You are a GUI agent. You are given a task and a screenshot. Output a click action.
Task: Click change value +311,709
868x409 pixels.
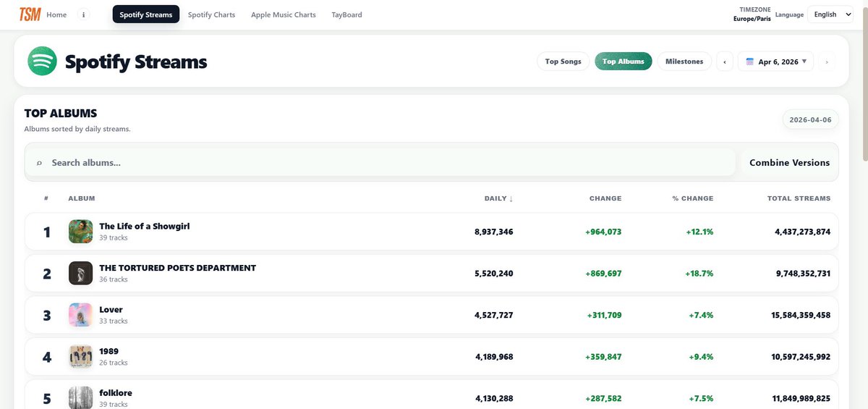(x=604, y=315)
